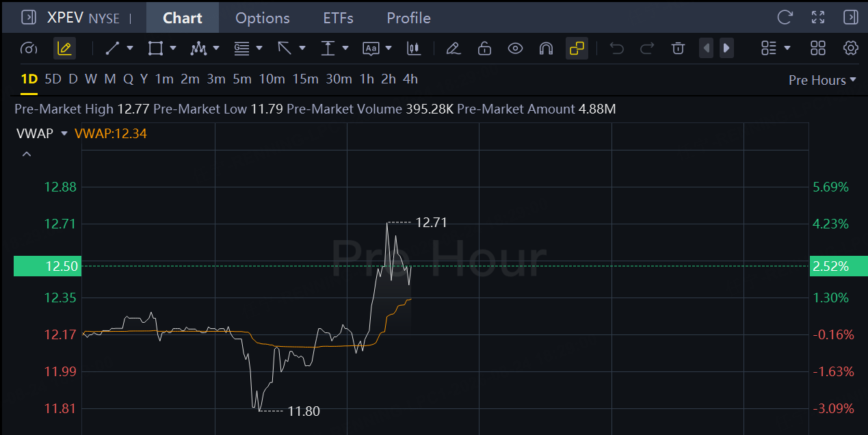868x435 pixels.
Task: Toggle the drawing tools pencil icon
Action: click(64, 48)
